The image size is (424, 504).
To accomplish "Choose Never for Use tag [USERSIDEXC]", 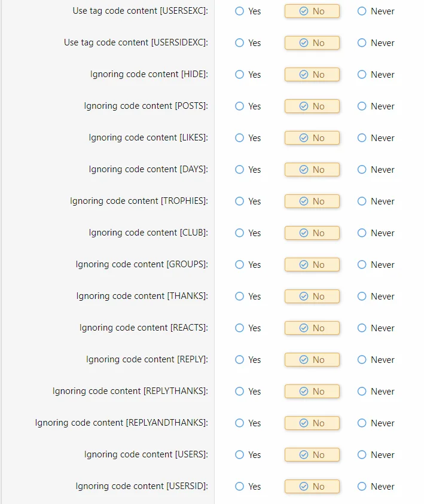I will [x=362, y=43].
